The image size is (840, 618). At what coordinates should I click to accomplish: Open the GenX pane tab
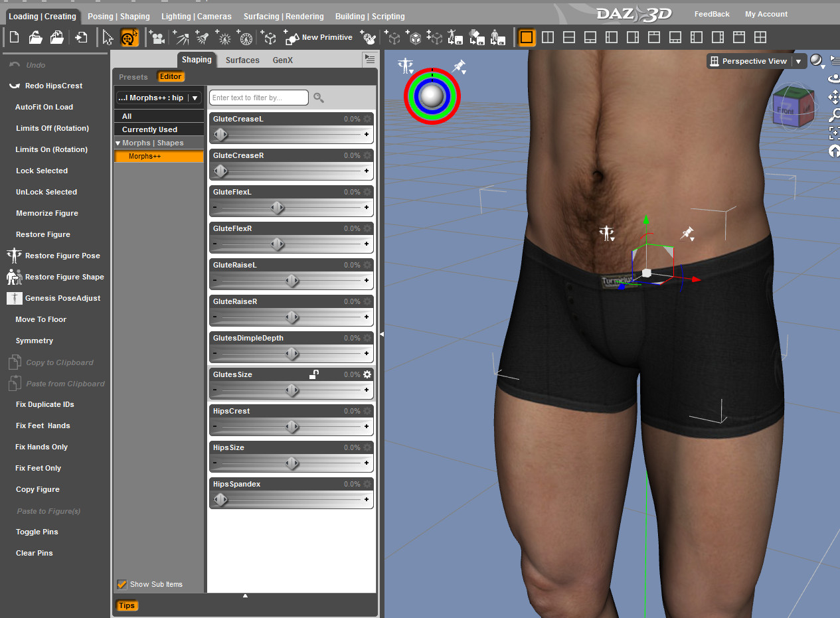(283, 60)
